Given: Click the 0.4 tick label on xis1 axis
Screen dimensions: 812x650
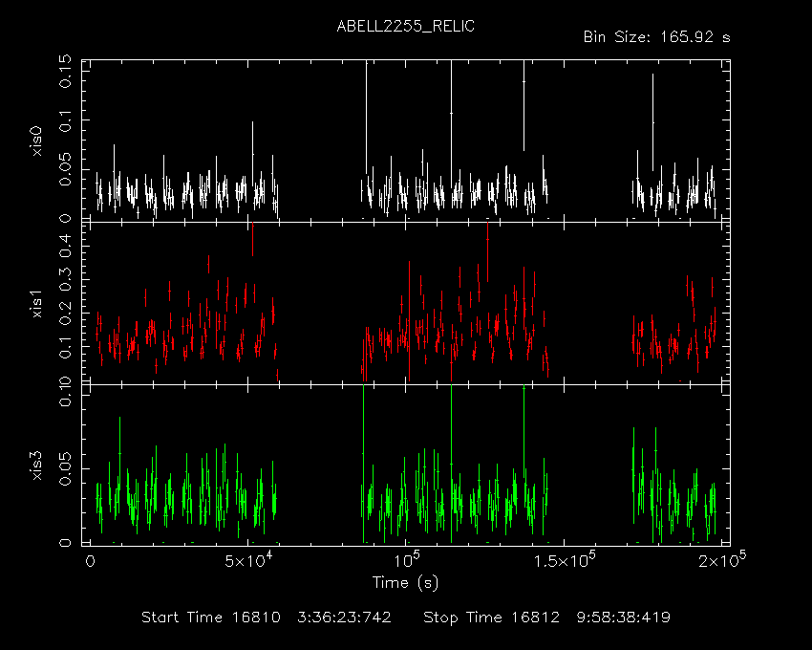Looking at the screenshot, I should tap(65, 245).
